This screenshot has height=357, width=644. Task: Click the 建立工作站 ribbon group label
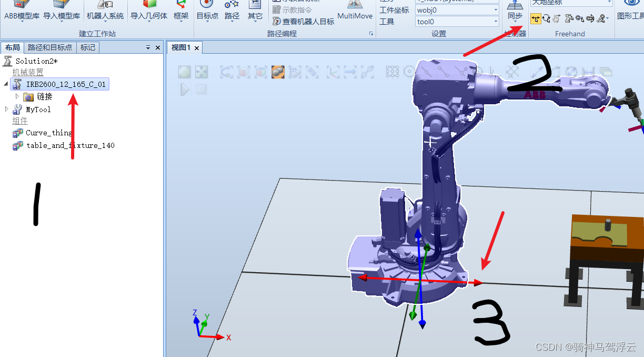pyautogui.click(x=97, y=34)
